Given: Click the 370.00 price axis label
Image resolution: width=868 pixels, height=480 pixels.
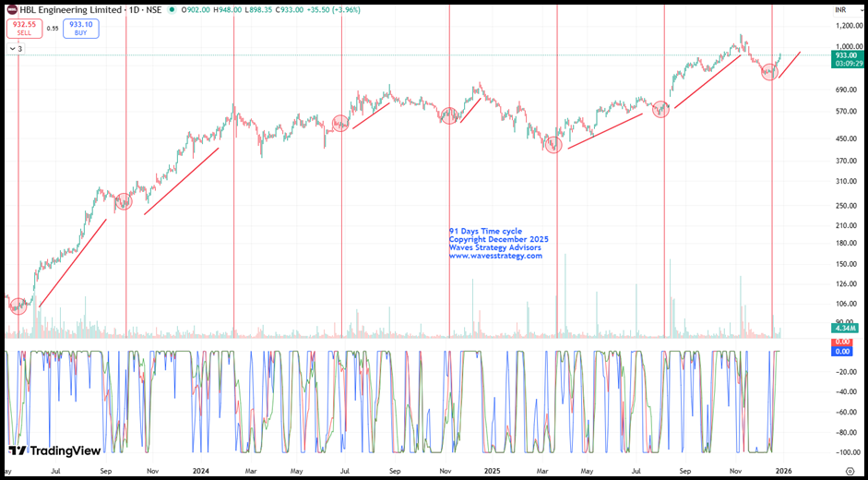Looking at the screenshot, I should 845,162.
